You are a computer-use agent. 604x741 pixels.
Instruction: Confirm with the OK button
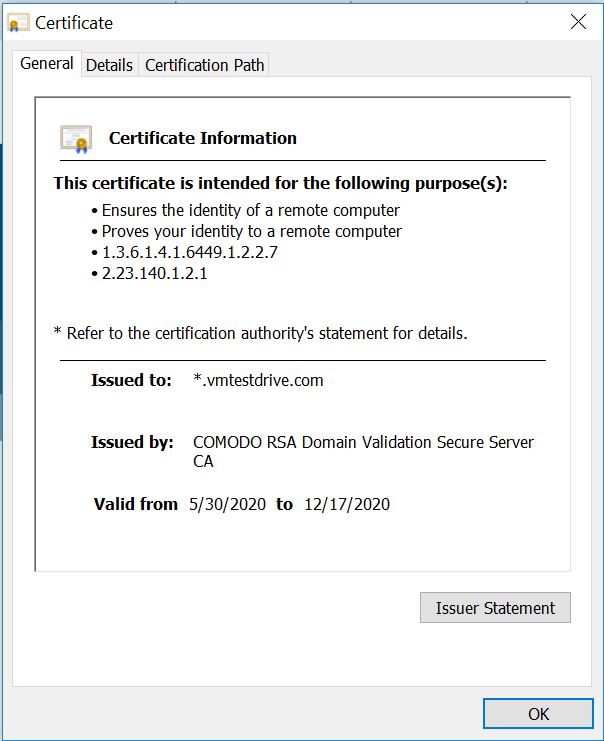tap(538, 713)
